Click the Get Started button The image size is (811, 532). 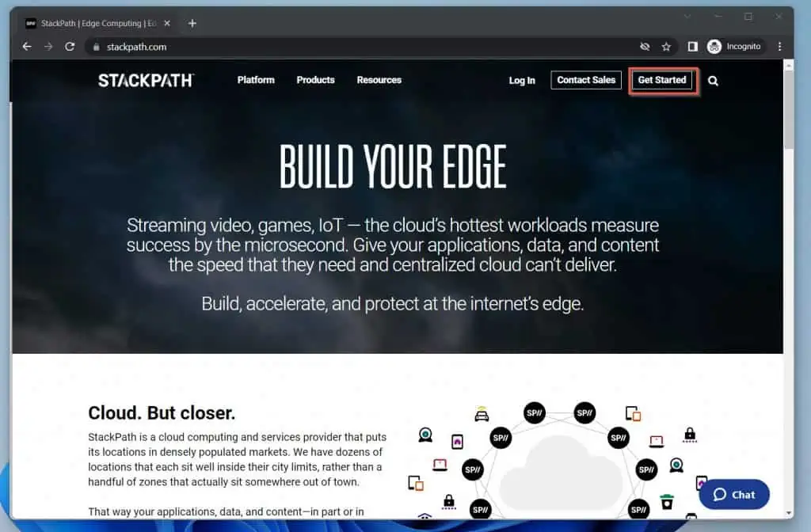coord(662,80)
